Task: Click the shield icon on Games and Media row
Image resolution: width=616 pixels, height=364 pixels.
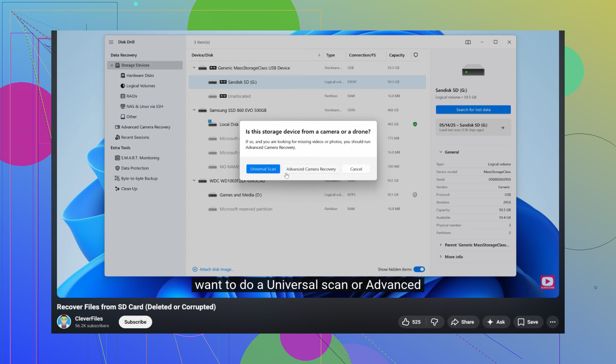Action: pyautogui.click(x=415, y=195)
